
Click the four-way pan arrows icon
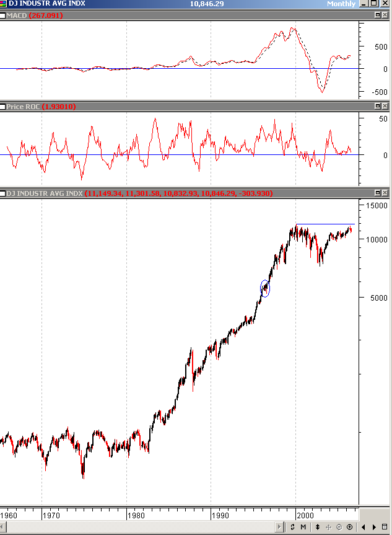pos(328,527)
